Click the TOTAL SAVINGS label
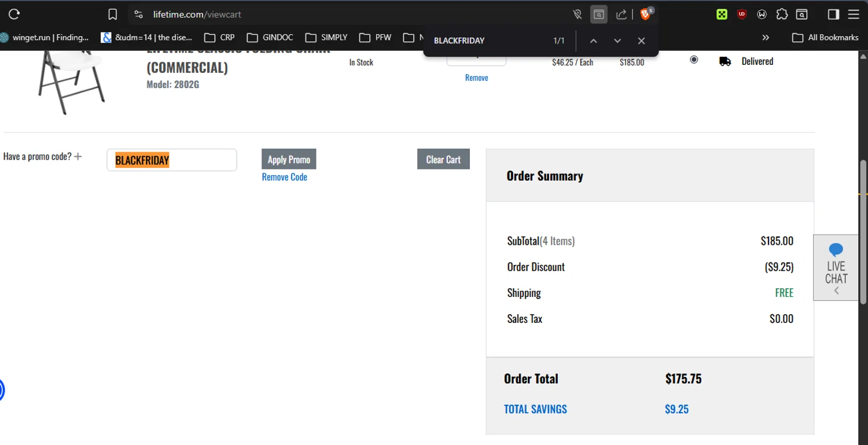 pos(535,409)
